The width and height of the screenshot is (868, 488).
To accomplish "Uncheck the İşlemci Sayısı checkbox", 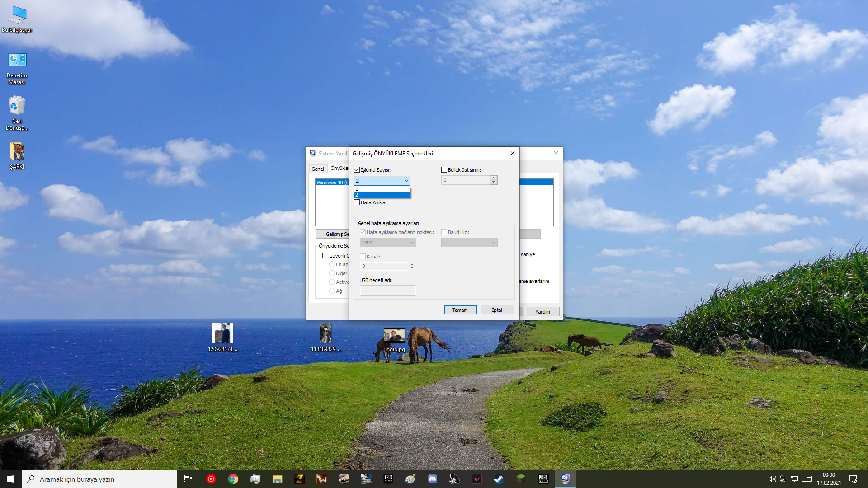I will 357,170.
